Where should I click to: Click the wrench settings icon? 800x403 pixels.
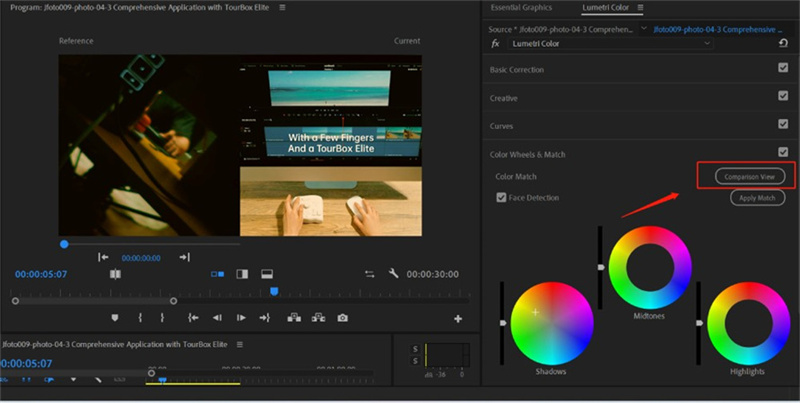click(x=394, y=274)
